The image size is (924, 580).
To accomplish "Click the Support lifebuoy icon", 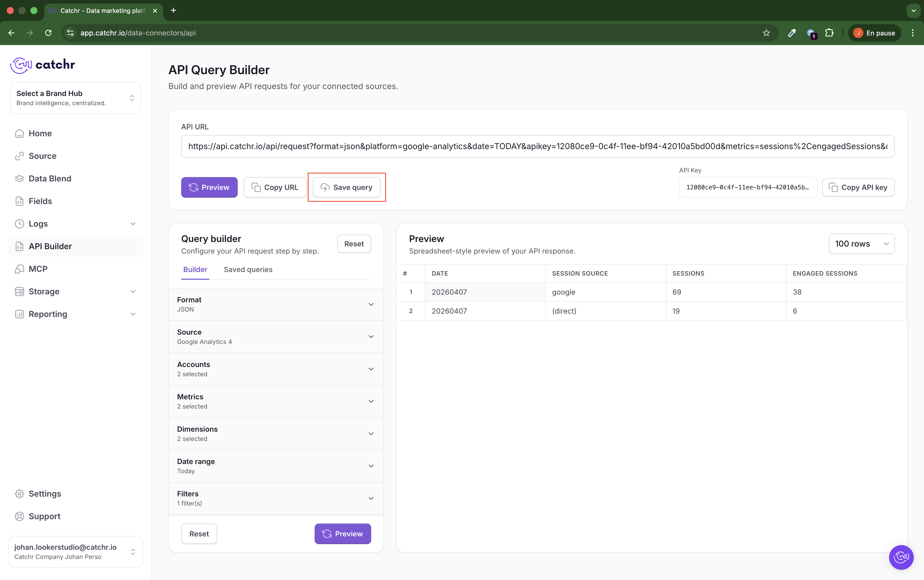I will [19, 516].
